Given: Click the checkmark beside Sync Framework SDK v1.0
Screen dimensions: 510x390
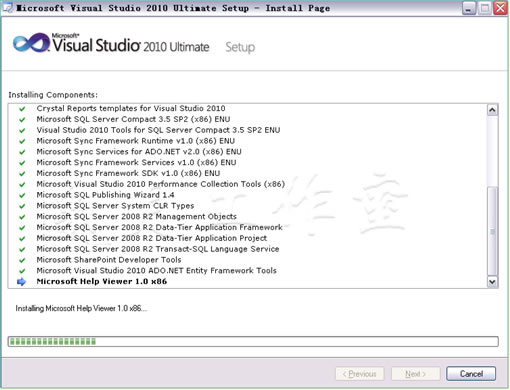Looking at the screenshot, I should coord(22,174).
